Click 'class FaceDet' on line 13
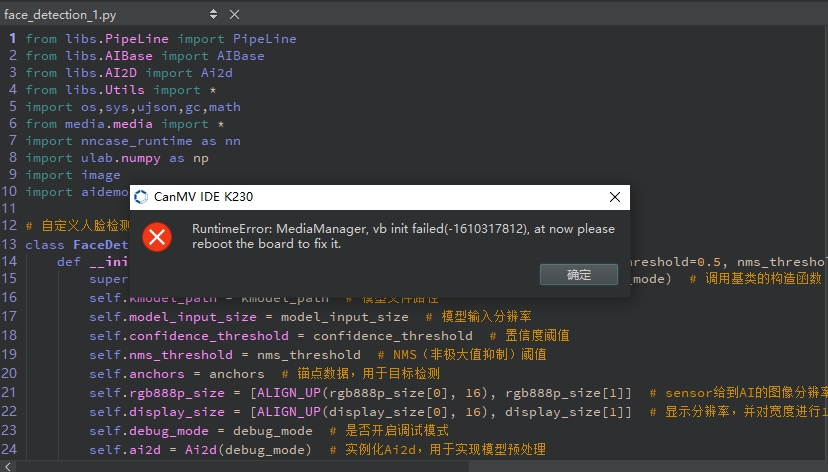Screen dimensions: 828x472 point(77,245)
